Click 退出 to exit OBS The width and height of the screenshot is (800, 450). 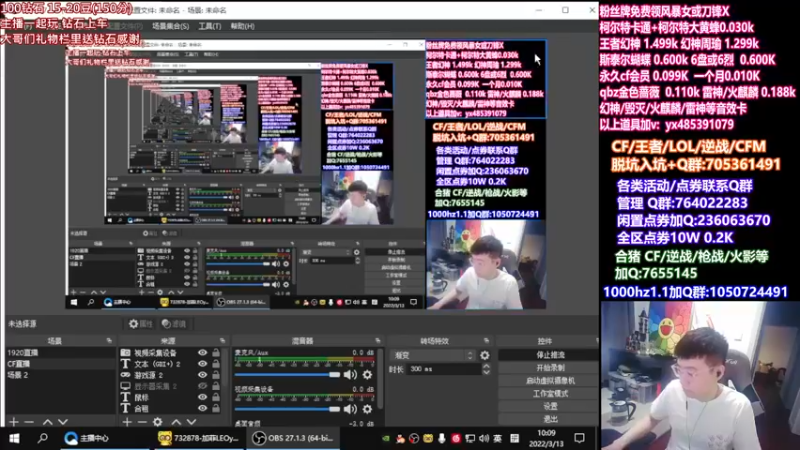point(549,419)
